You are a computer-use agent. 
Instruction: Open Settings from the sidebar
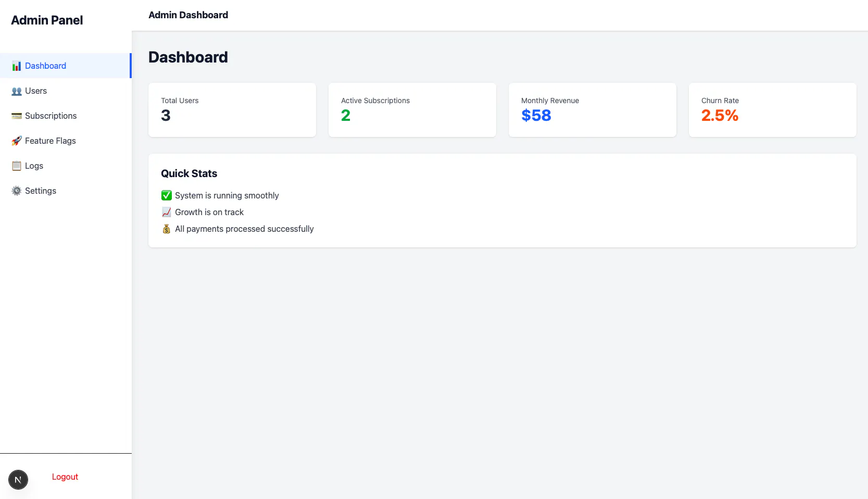point(66,191)
